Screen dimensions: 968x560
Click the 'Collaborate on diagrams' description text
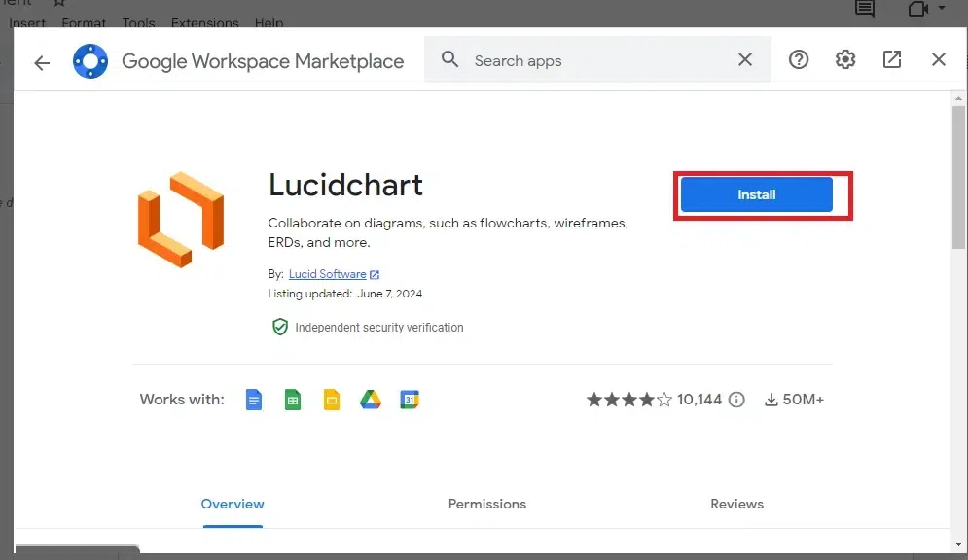[448, 232]
